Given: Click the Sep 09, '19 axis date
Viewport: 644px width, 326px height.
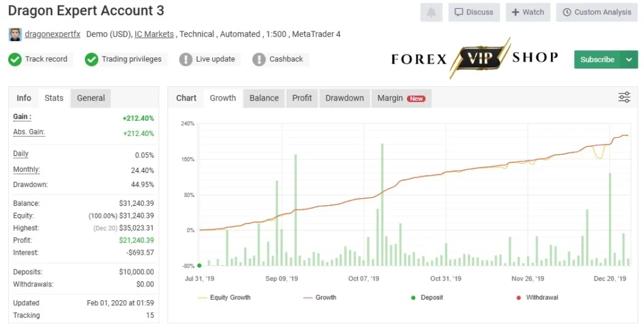Looking at the screenshot, I should (282, 279).
